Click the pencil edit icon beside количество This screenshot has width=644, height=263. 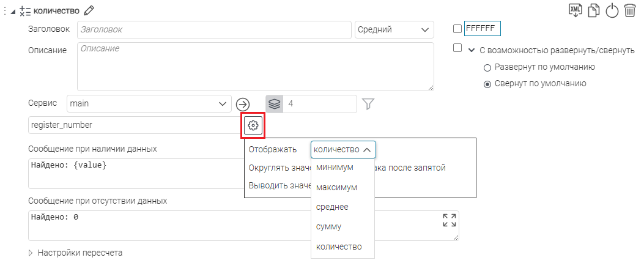[90, 10]
